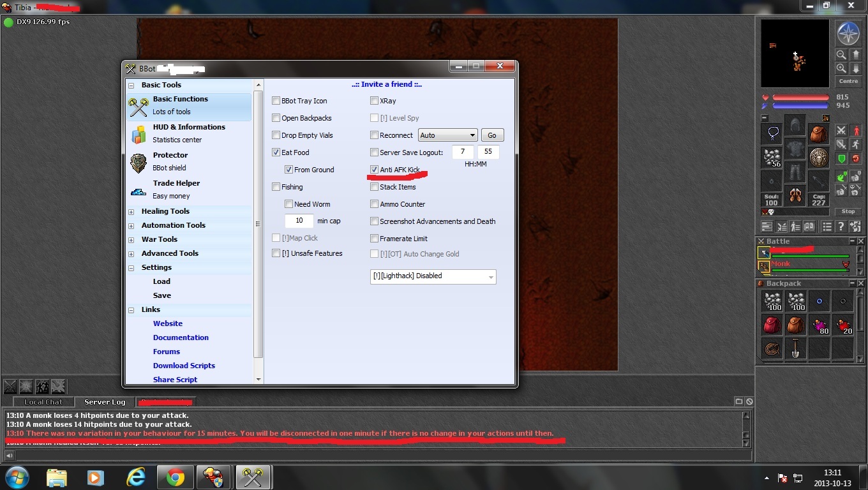
Task: Click the shovel in the backpack
Action: click(x=795, y=348)
